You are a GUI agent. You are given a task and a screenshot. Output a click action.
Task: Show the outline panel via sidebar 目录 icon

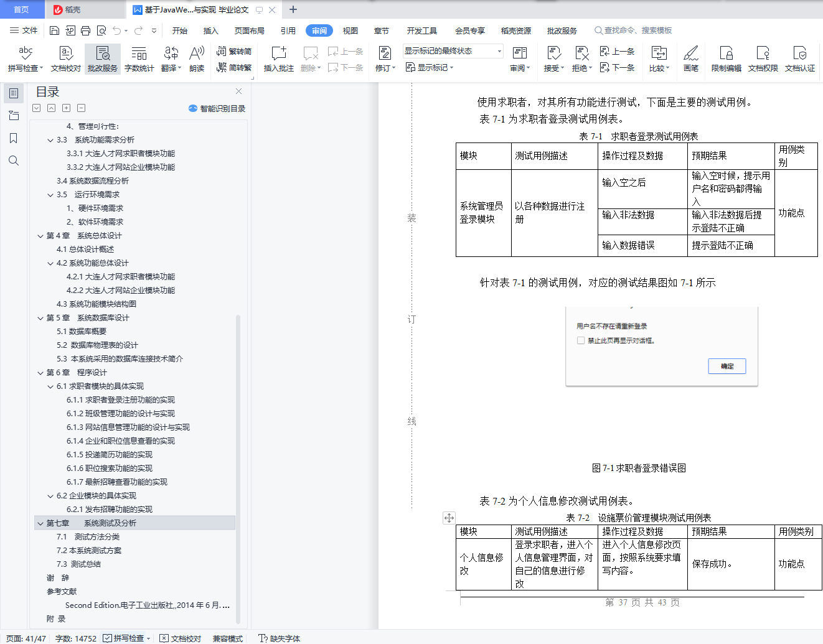[x=14, y=93]
